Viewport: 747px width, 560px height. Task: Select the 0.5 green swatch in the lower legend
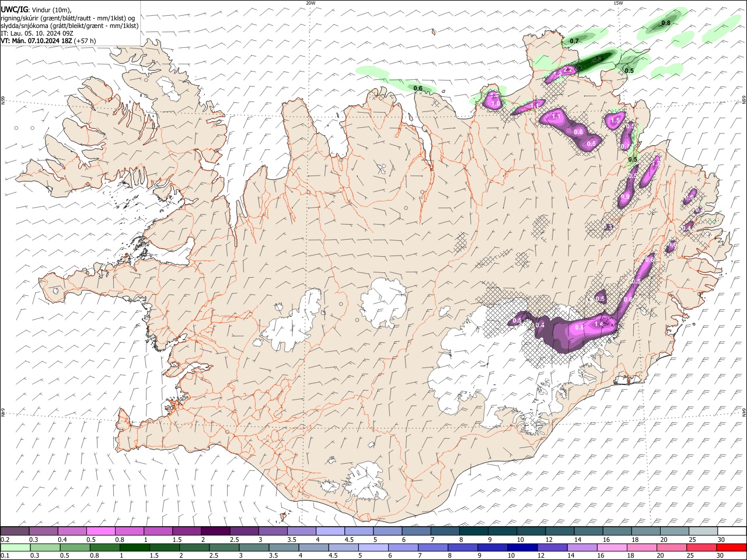[x=74, y=547]
